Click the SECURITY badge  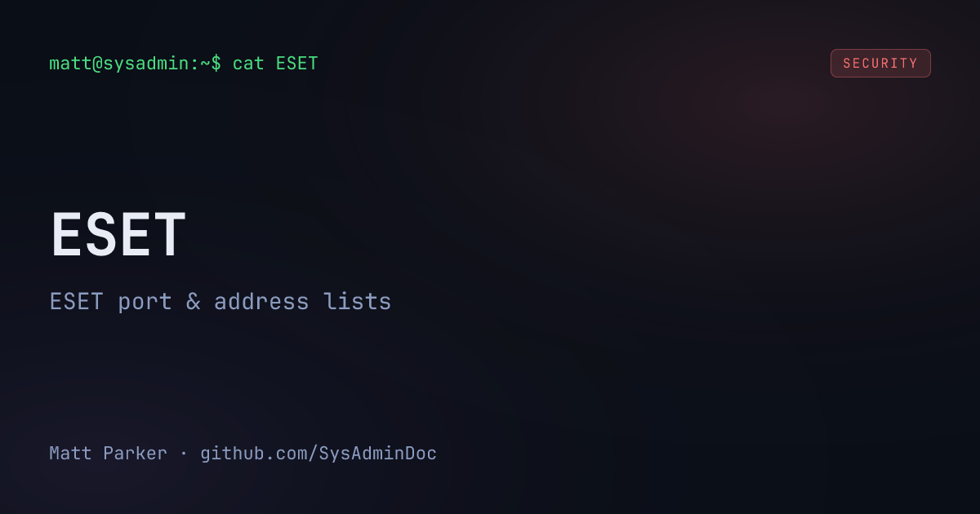point(880,64)
